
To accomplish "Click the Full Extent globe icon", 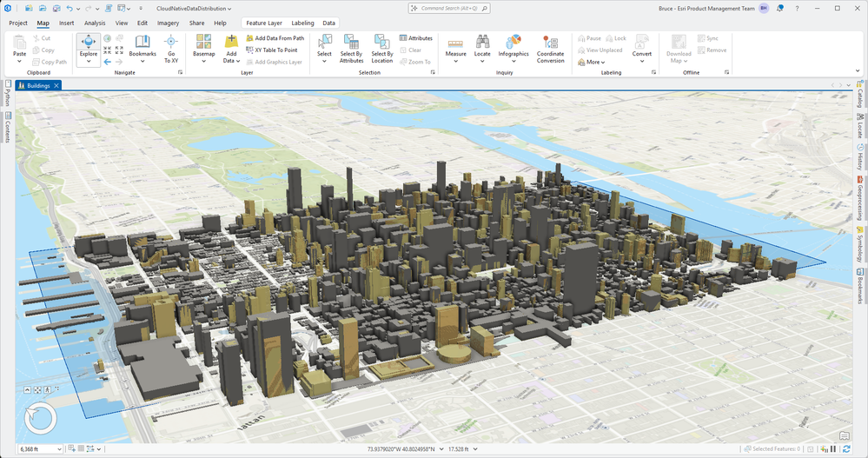I will [108, 38].
